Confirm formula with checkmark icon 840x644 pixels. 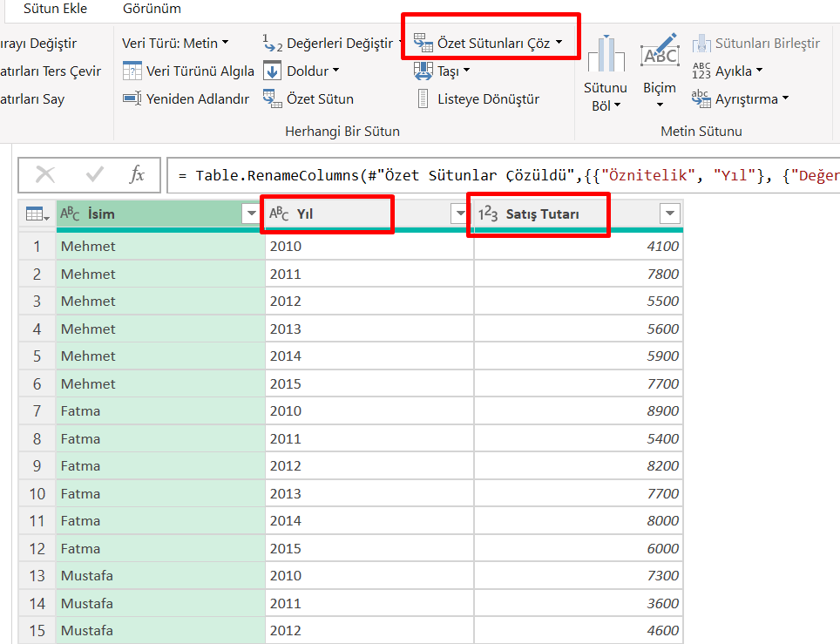coord(95,174)
